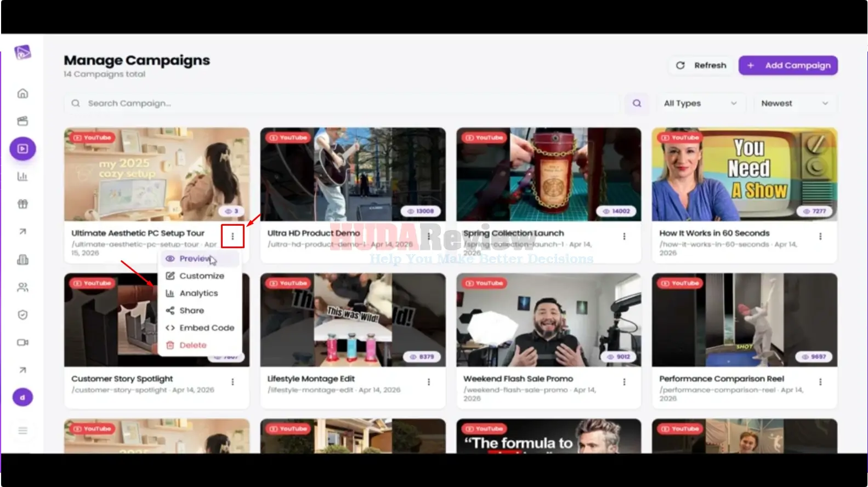Open the Weekend Flash Sale Promo thumbnail

(548, 320)
